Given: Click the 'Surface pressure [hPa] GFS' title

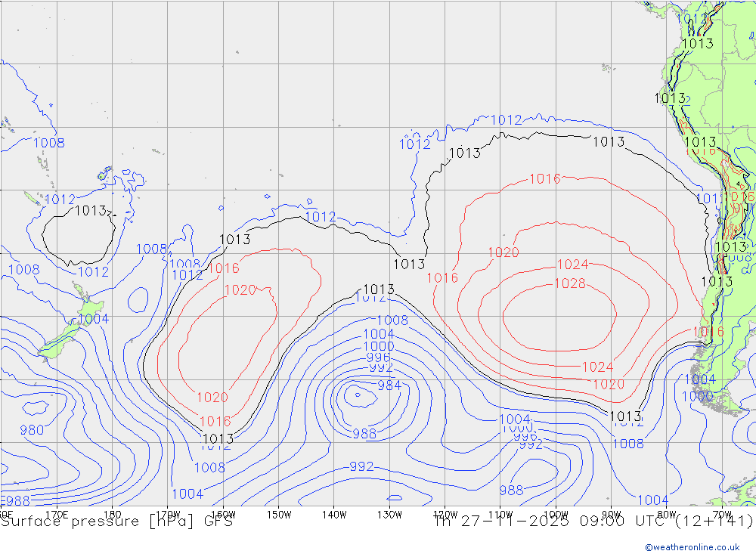Looking at the screenshot, I should pos(116,522).
